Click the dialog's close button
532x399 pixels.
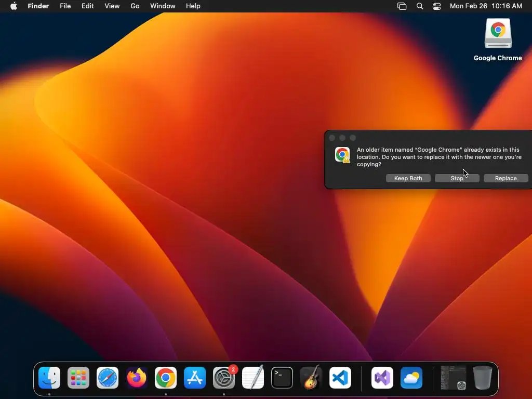(332, 138)
